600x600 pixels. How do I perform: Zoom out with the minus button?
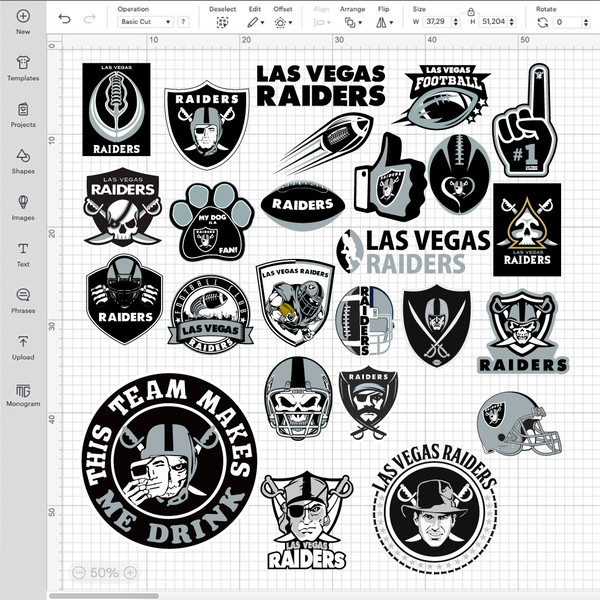tap(79, 572)
